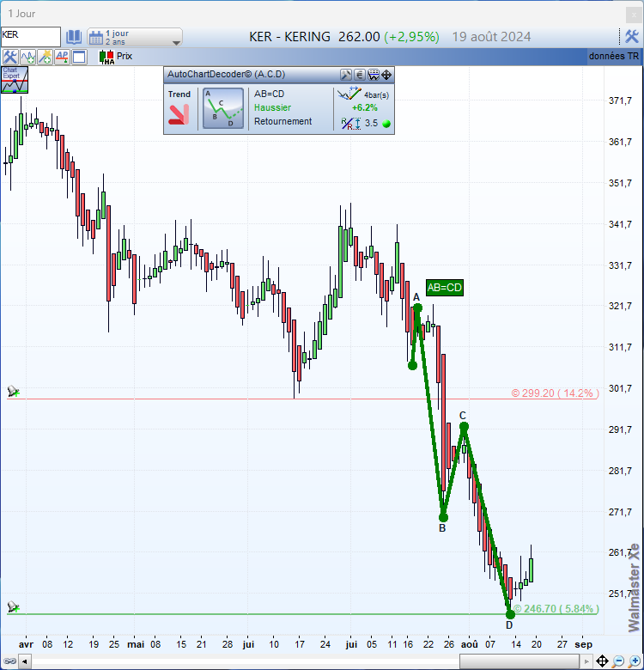Click point B marker on the chart
This screenshot has height=670, width=644.
(443, 517)
